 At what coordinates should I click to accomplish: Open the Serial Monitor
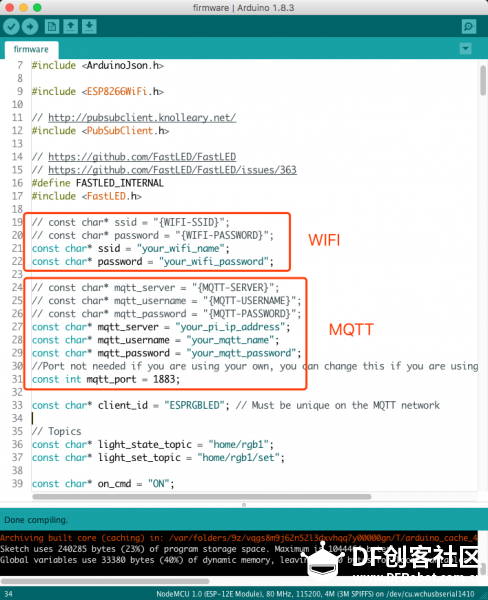(469, 26)
